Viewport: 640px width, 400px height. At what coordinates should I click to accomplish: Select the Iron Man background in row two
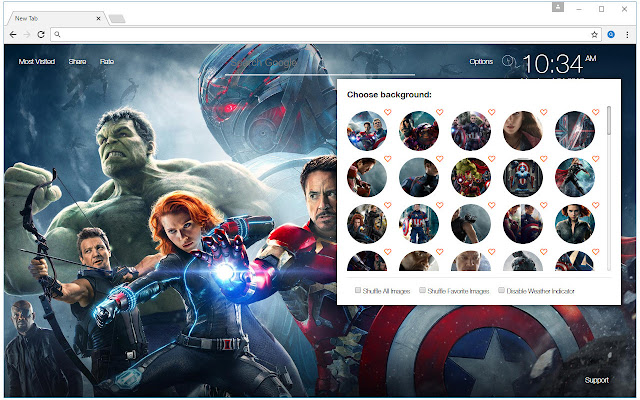click(x=367, y=178)
